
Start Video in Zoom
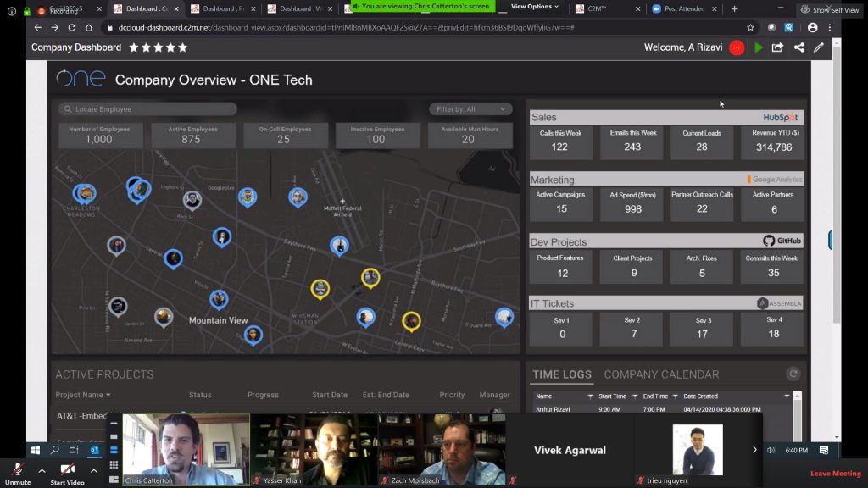pos(68,474)
